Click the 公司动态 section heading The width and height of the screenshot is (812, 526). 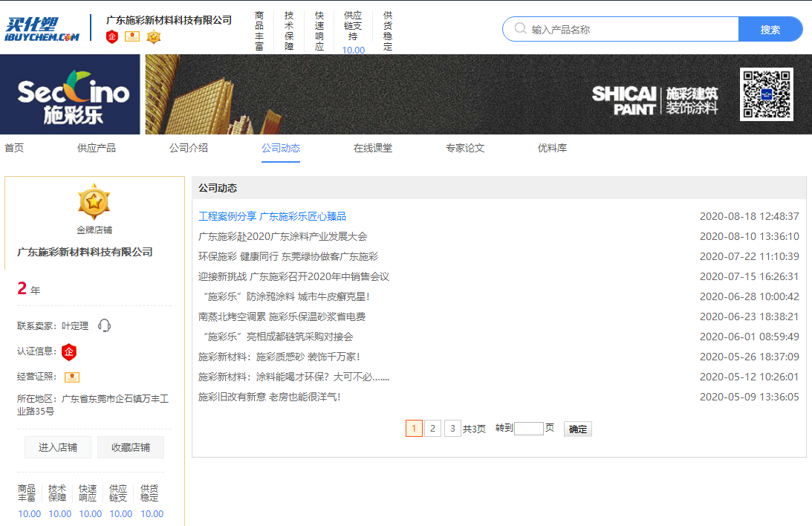click(218, 188)
